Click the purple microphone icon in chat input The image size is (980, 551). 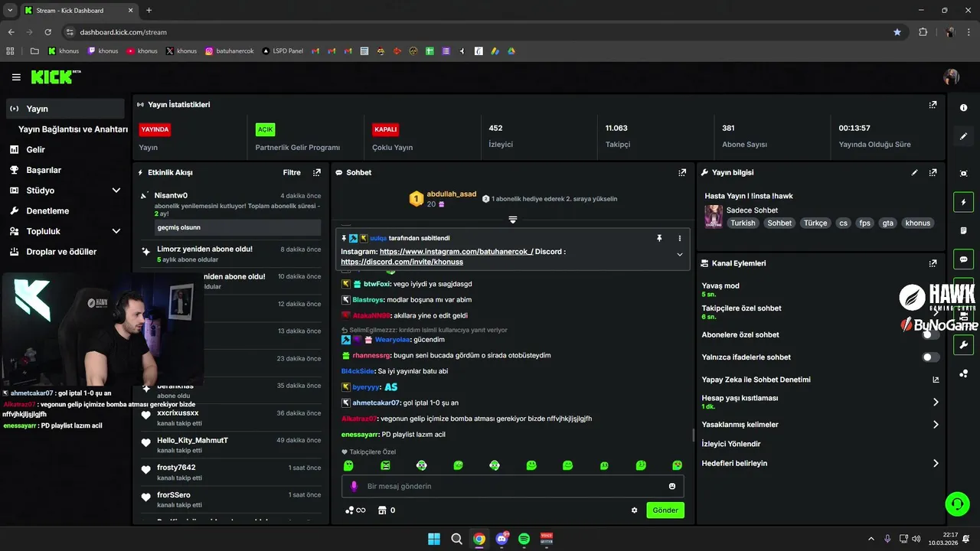tap(354, 486)
